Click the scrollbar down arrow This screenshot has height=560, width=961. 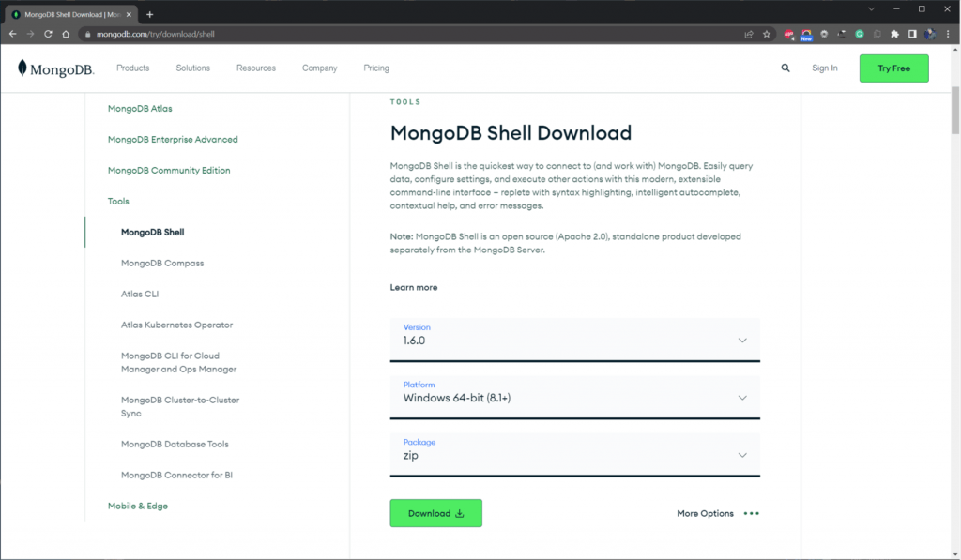coord(954,554)
